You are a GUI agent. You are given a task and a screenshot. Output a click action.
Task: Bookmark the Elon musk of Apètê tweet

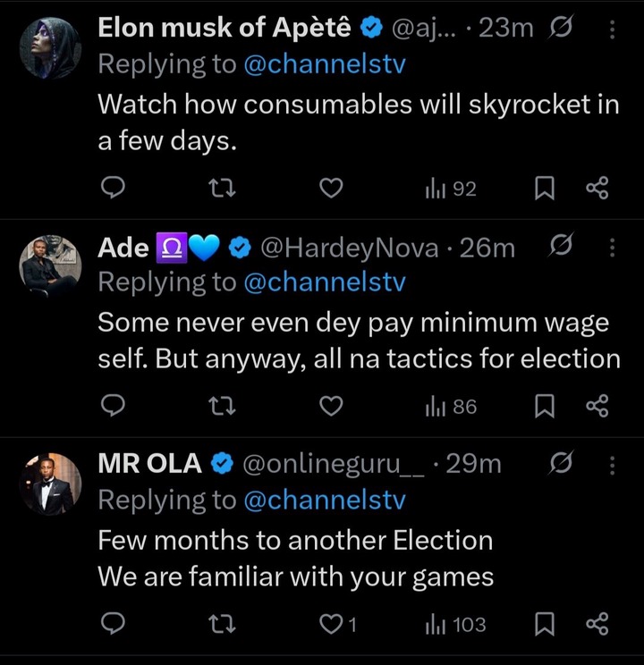coord(545,189)
